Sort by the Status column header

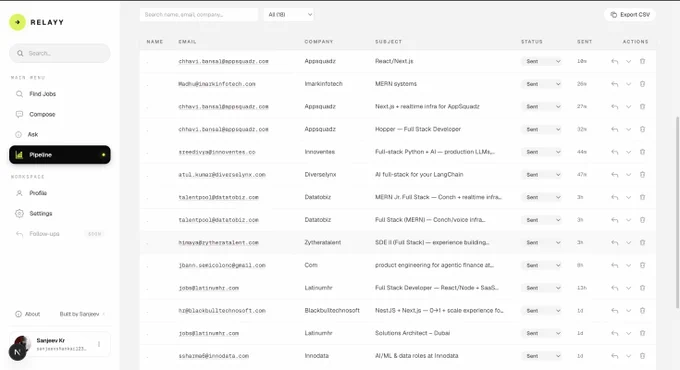[x=532, y=42]
